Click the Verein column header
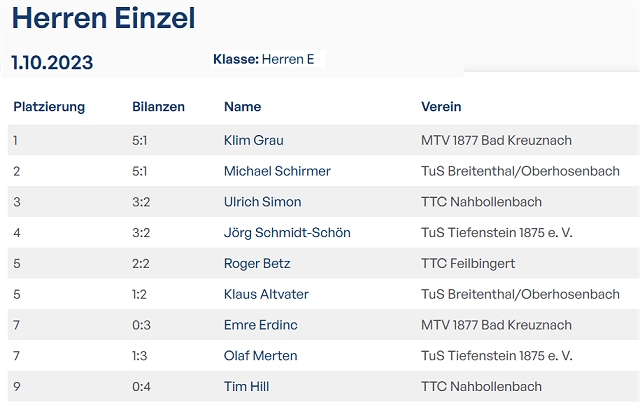Viewport: 640px width, 412px height. tap(441, 107)
